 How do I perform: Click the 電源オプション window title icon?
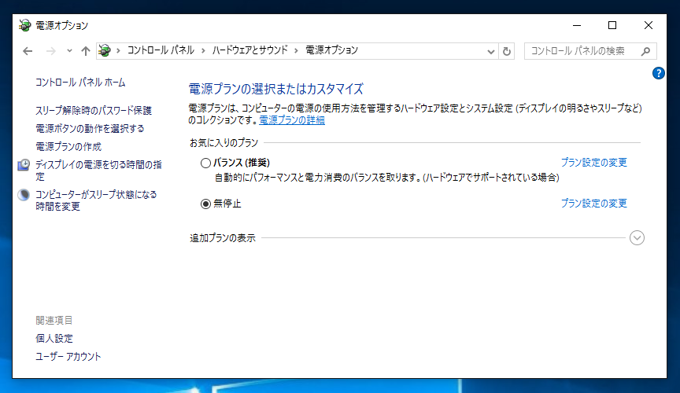pyautogui.click(x=25, y=25)
